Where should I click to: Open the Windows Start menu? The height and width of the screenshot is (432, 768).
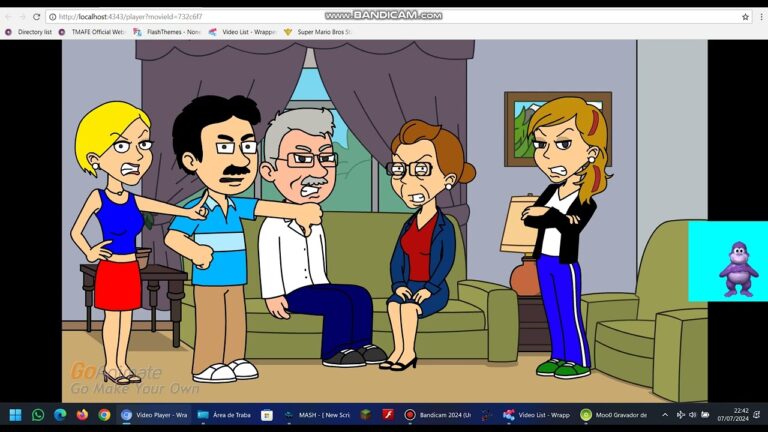[15, 415]
